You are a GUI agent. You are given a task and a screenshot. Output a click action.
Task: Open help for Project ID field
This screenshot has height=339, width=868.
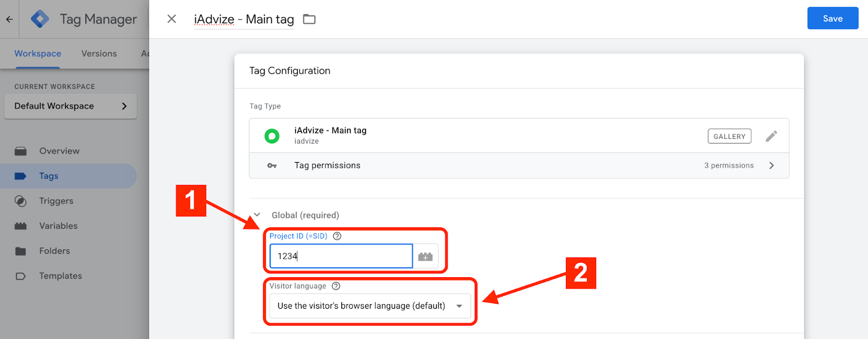[x=337, y=236]
